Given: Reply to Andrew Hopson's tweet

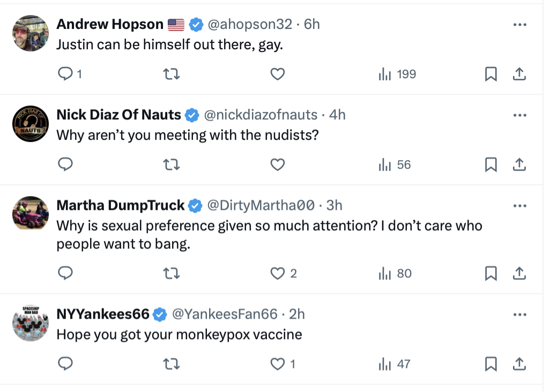Looking at the screenshot, I should (65, 74).
